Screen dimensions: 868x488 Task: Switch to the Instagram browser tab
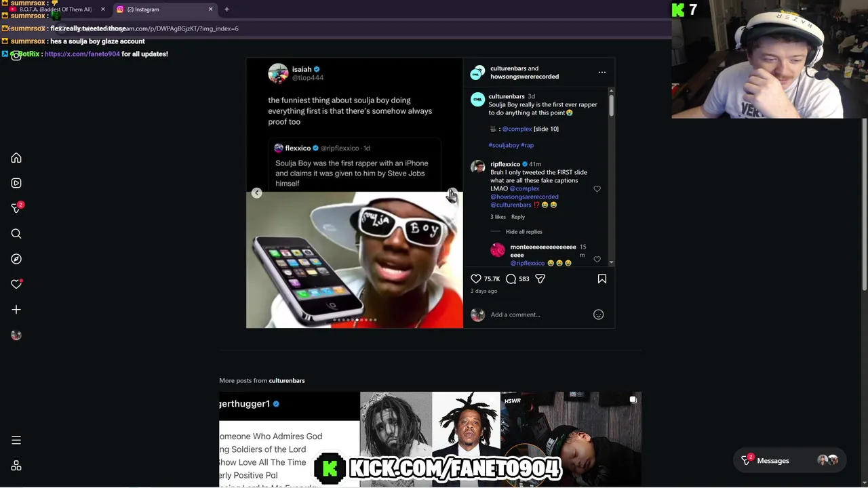(165, 9)
